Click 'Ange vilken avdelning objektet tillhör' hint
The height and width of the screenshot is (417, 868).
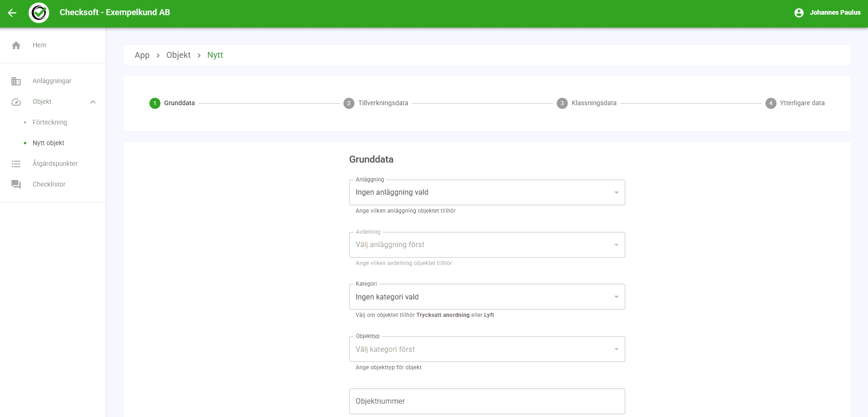[404, 263]
